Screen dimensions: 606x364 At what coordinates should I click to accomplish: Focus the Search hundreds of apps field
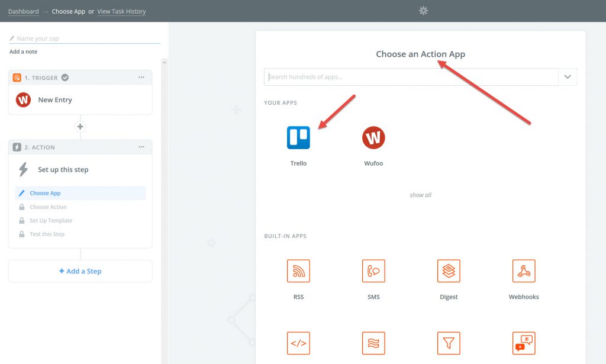pos(411,77)
